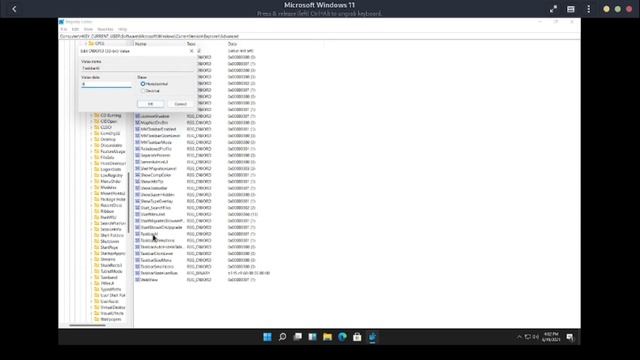This screenshot has width=640, height=360.
Task: Open the notification center icon
Action: 570,337
